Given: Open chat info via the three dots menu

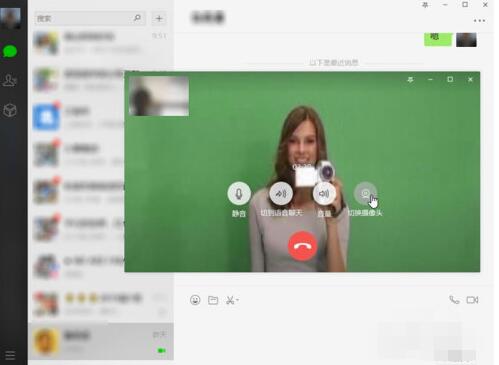Looking at the screenshot, I should (479, 21).
